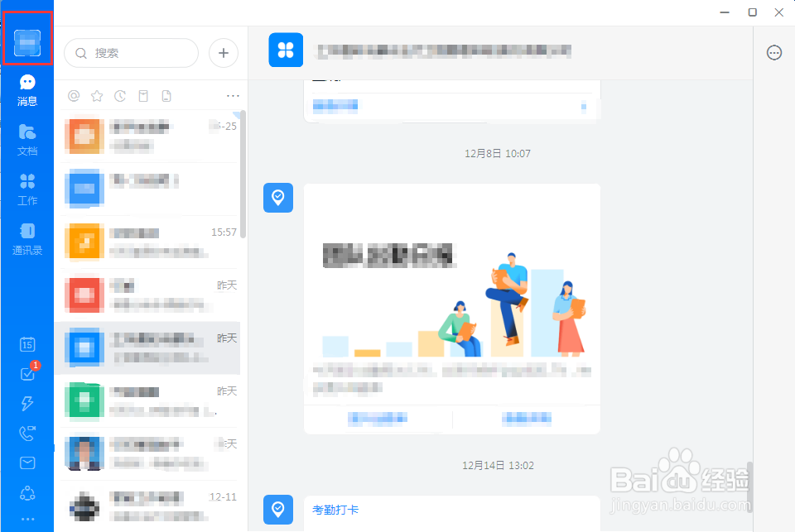The width and height of the screenshot is (795, 532).
Task: Click inside the 搜索 search field
Action: point(131,53)
